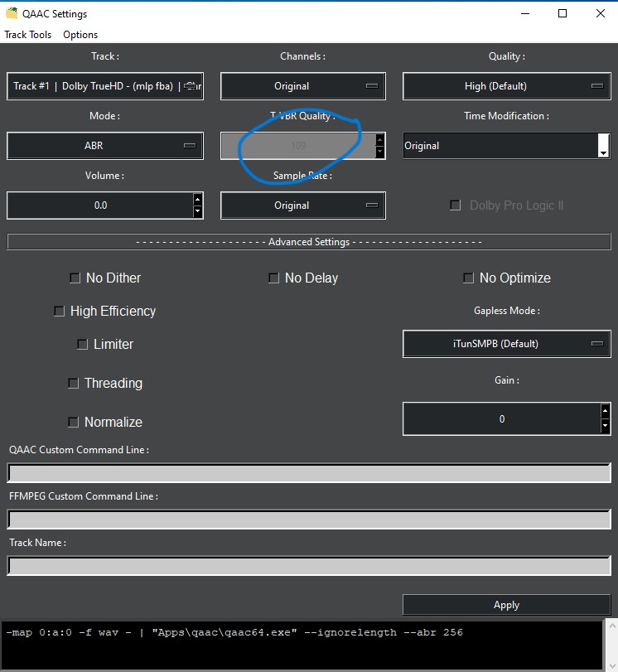Open the Mode dropdown showing ABR
This screenshot has width=618, height=672.
[105, 146]
